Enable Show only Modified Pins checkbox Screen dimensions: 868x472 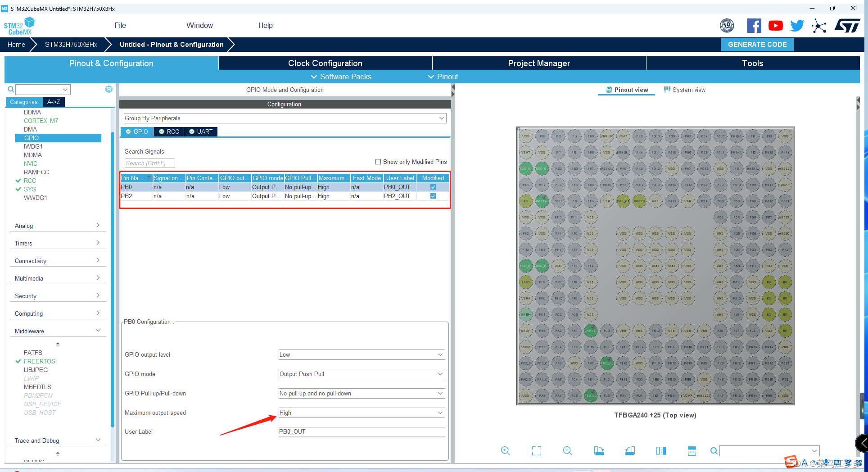(x=378, y=162)
